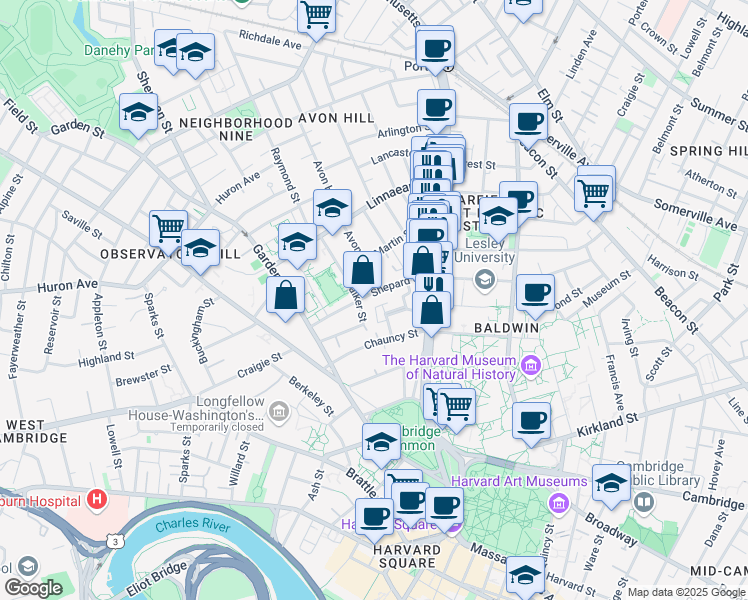Open the shopping cart marker near Somerville Ave
Viewport: 748px width, 600px height.
click(x=593, y=196)
